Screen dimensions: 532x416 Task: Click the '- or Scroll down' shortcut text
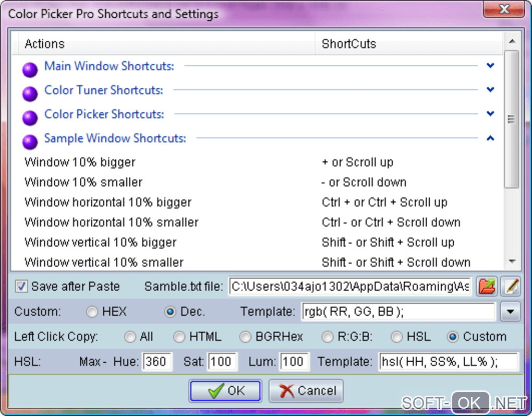pyautogui.click(x=364, y=182)
